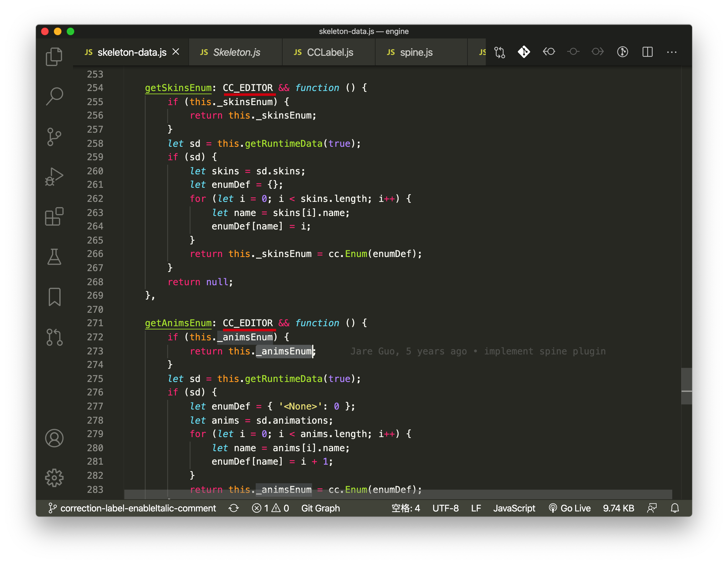Open Source Control view in activity bar

tap(54, 137)
